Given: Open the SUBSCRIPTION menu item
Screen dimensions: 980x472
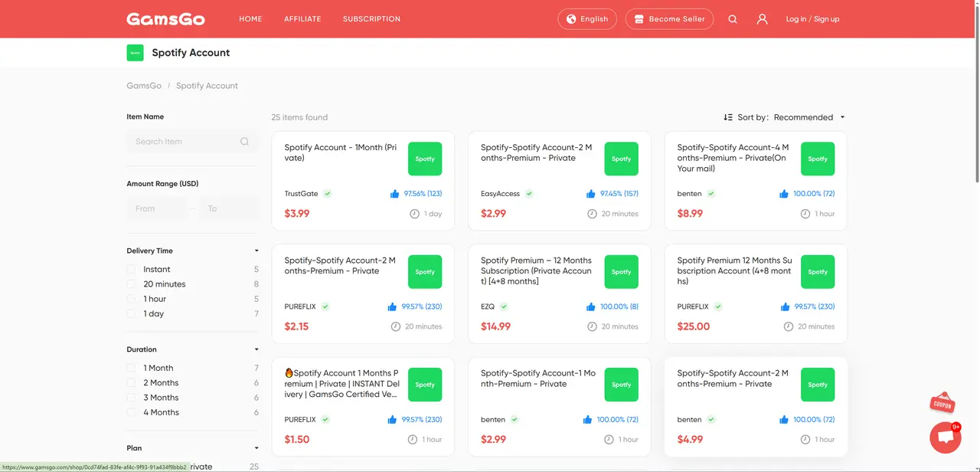Looking at the screenshot, I should click(371, 19).
